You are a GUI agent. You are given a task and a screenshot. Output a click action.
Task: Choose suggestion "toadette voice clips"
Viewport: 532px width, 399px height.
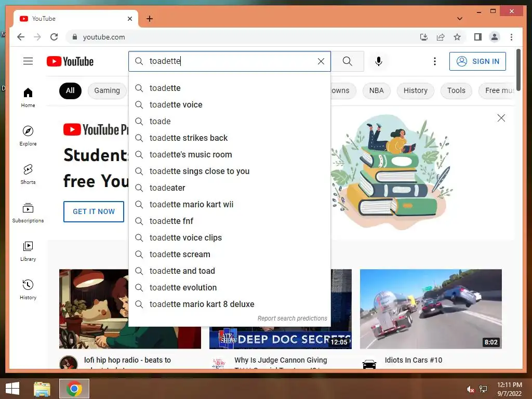pyautogui.click(x=230, y=237)
